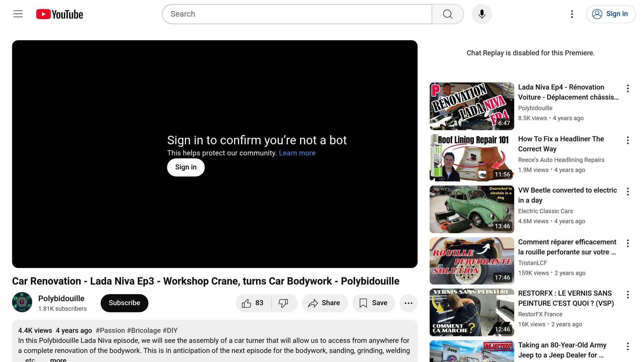Open title 'Lada Niva Ep4 - Rénovation Voiture'
The width and height of the screenshot is (644, 362).
point(569,92)
